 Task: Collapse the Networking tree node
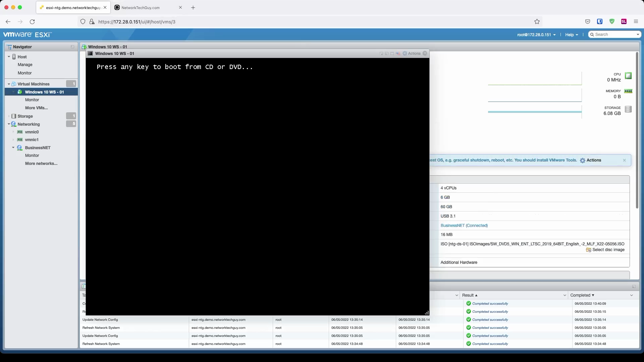[x=9, y=124]
